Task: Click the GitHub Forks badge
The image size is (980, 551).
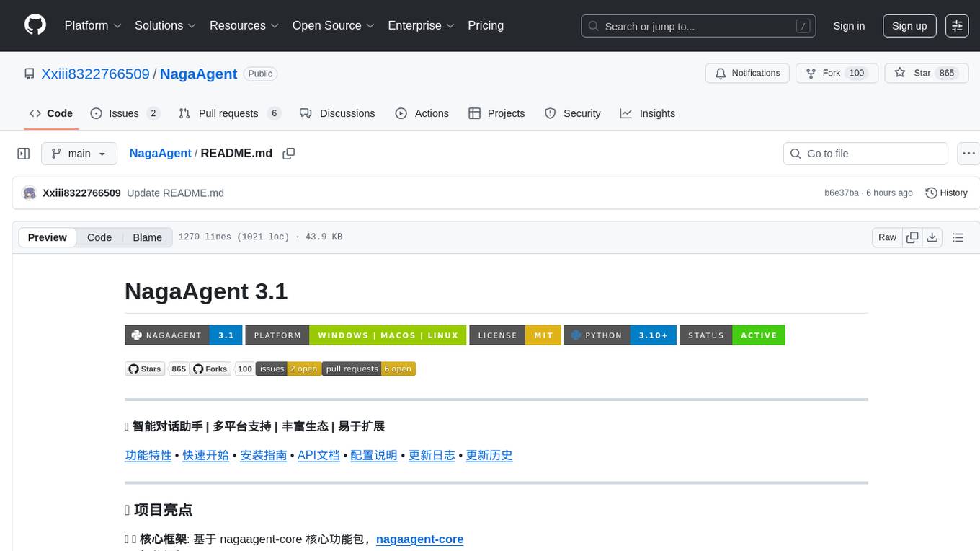Action: pos(223,369)
